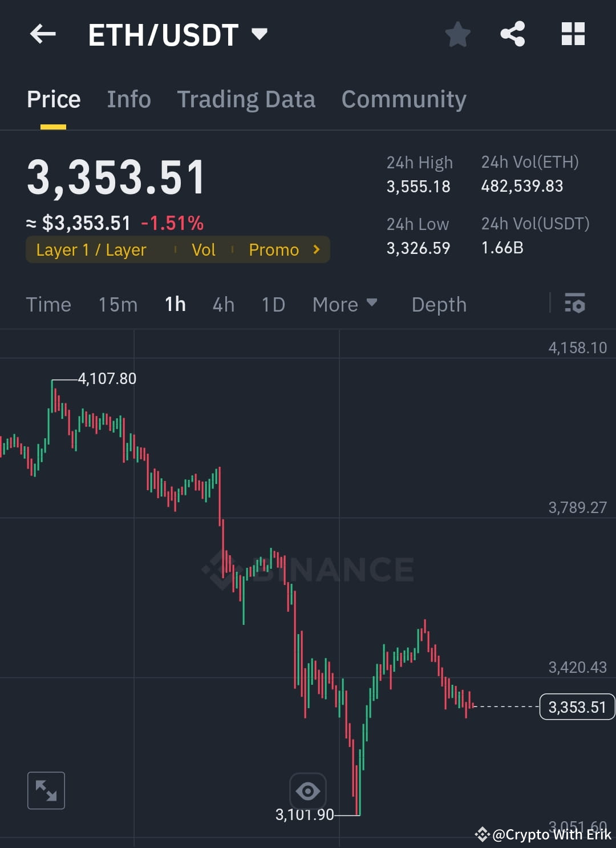Expand the Promo section chevron
Viewport: 616px width, 848px height.
[x=315, y=249]
